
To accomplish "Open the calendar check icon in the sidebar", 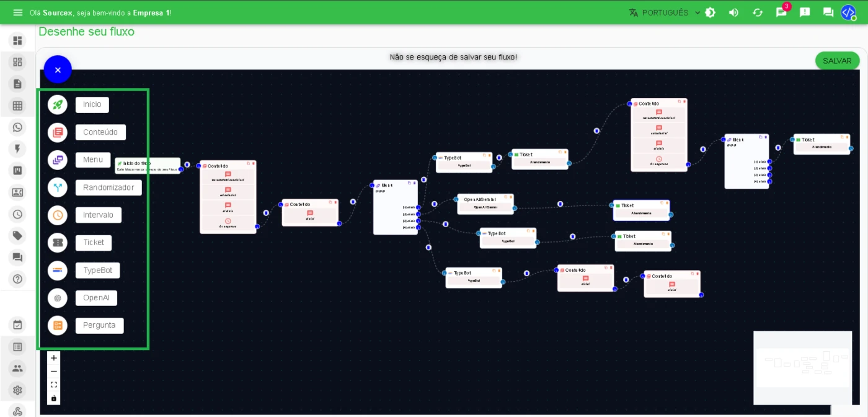I will [17, 325].
